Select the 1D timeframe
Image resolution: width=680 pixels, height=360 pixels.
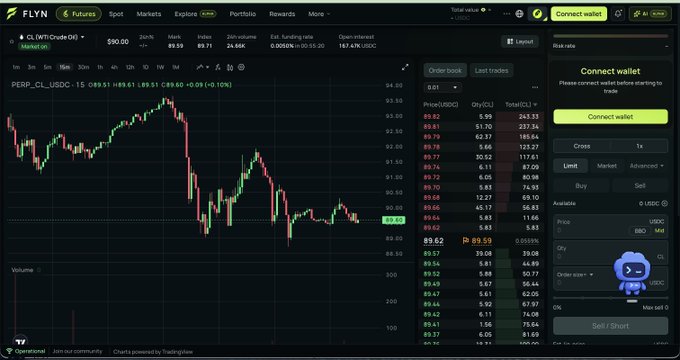point(146,67)
